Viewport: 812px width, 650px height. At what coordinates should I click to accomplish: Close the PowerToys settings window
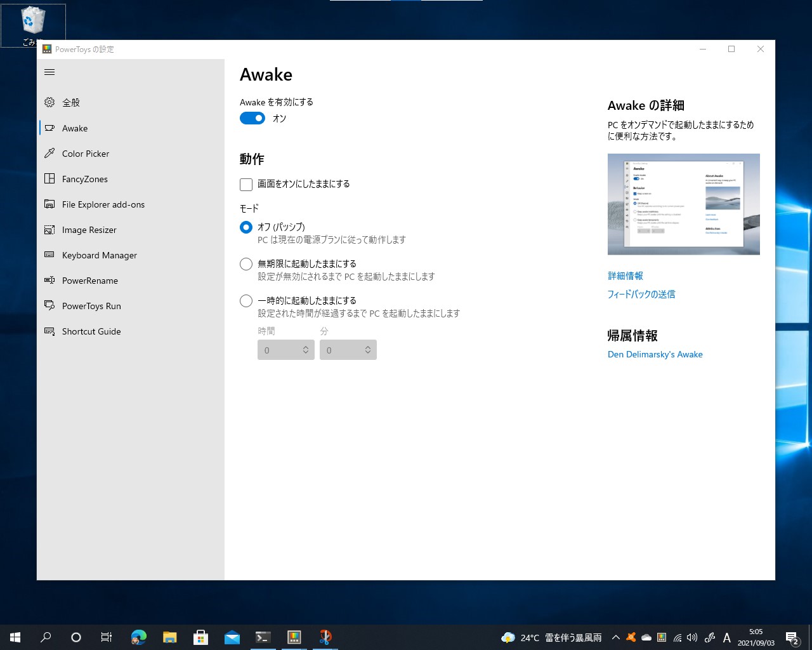pos(761,49)
